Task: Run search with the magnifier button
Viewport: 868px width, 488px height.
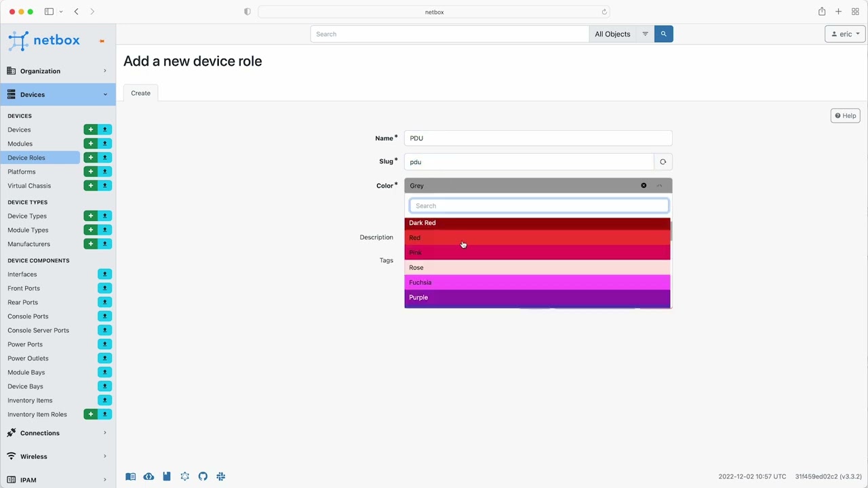Action: 663,34
